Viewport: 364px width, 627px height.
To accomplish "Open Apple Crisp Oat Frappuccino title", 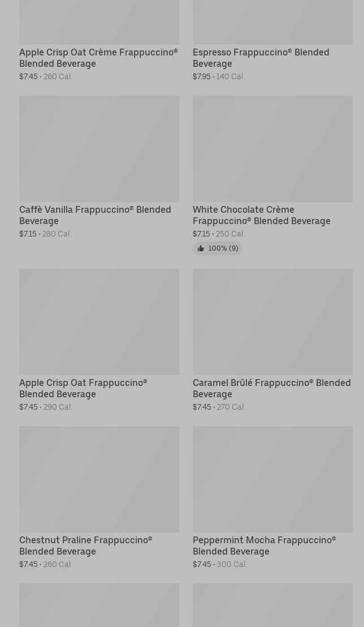I will (x=83, y=388).
